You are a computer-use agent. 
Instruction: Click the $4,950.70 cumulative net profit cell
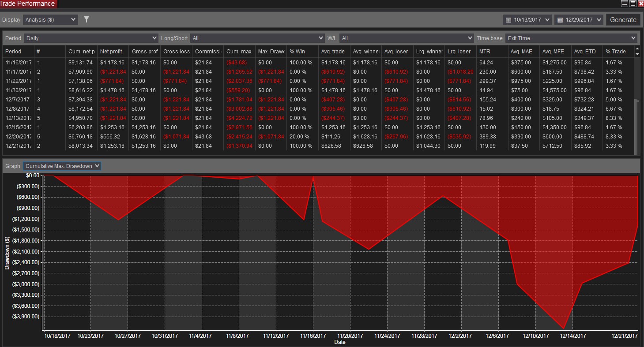click(81, 118)
